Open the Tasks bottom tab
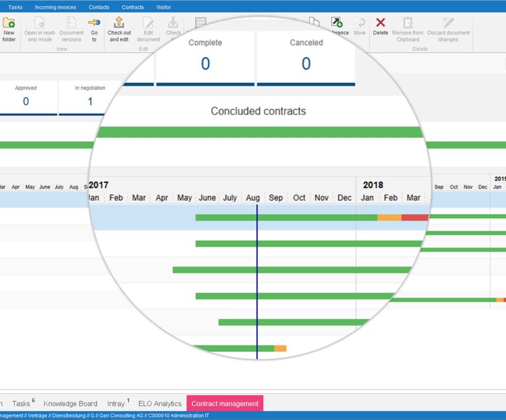 (x=23, y=403)
